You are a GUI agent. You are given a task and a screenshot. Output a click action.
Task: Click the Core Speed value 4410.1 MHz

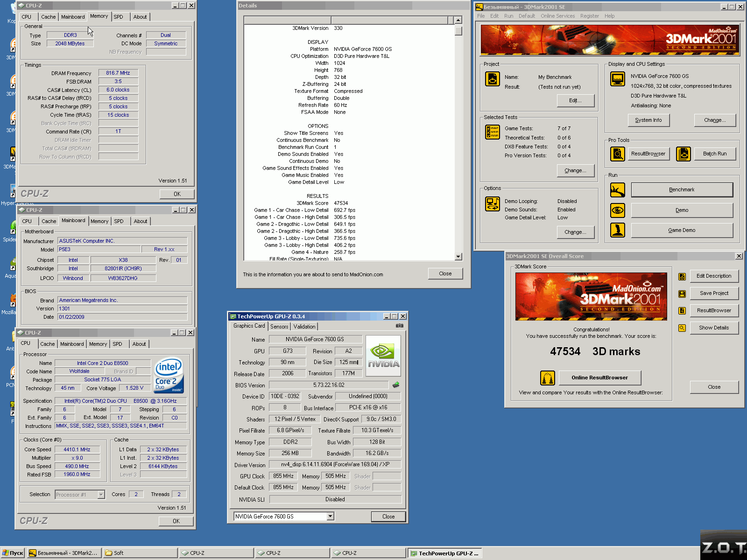77,449
